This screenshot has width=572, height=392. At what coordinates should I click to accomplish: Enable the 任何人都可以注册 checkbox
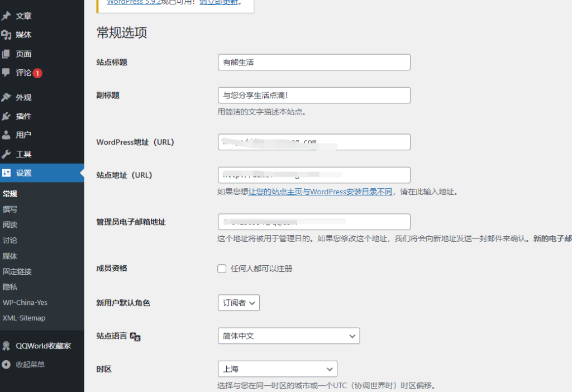coord(222,269)
